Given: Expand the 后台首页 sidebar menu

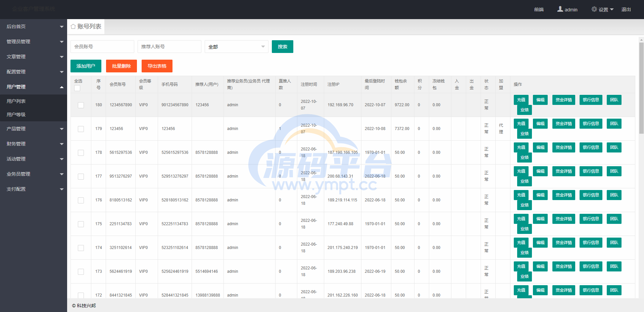Looking at the screenshot, I should [34, 26].
